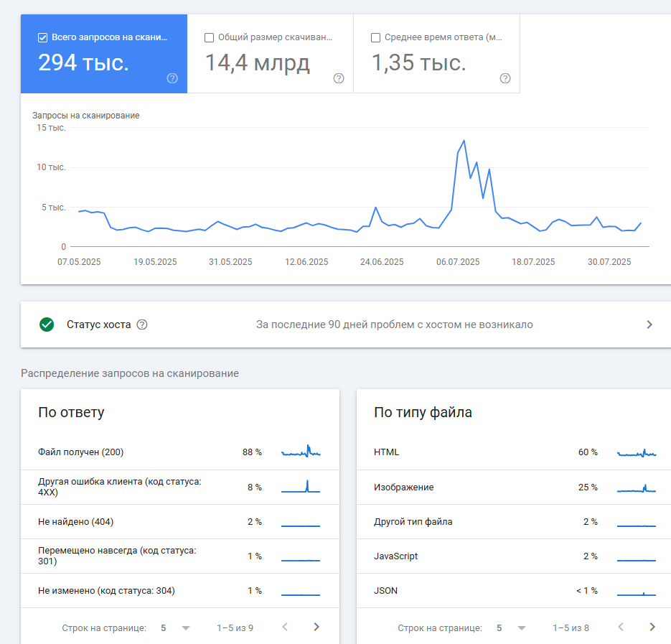Select the 294 тыс. total requests card
The image size is (671, 644).
tap(104, 54)
